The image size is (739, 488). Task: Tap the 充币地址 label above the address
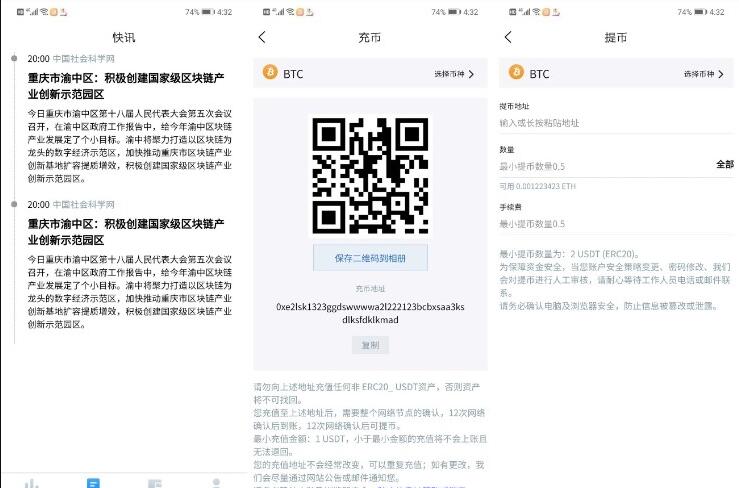point(370,289)
